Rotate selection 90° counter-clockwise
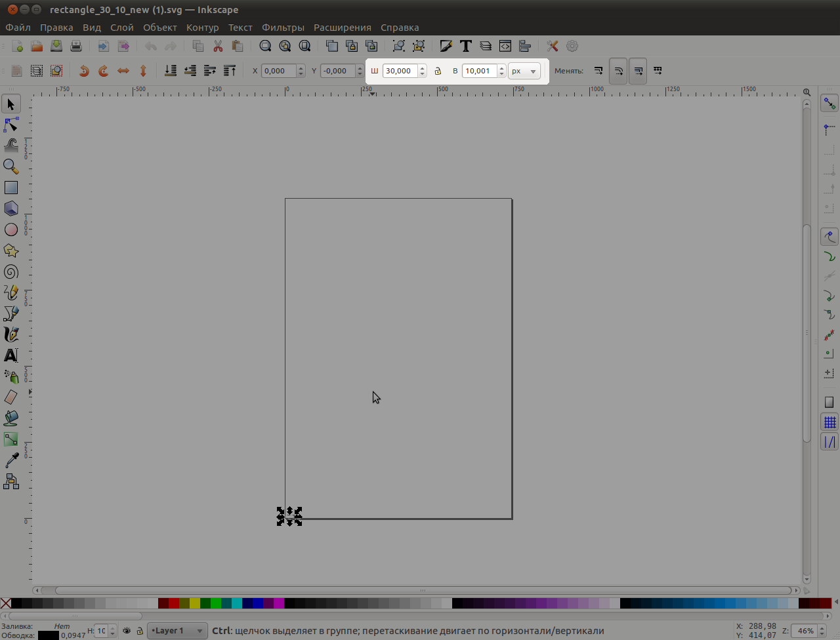840x640 pixels. 84,71
